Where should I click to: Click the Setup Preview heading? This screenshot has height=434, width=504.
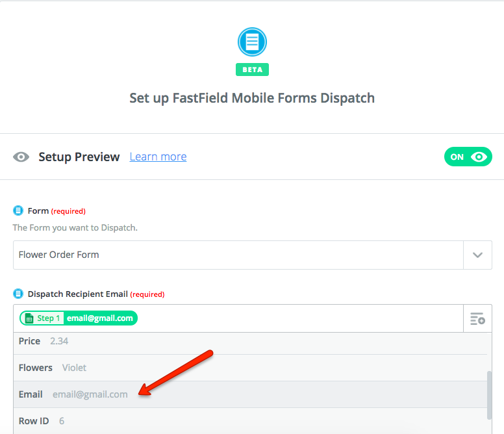click(x=79, y=157)
